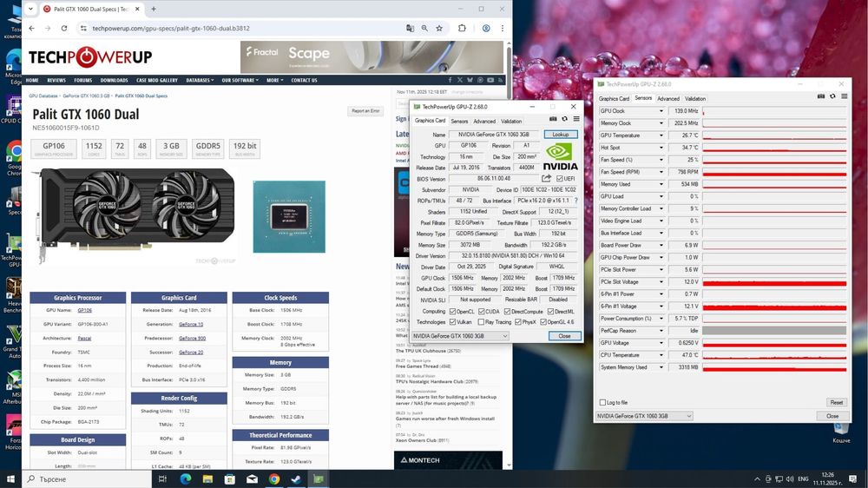The height and width of the screenshot is (488, 868).
Task: Open a new Chrome tab
Action: coord(154,9)
